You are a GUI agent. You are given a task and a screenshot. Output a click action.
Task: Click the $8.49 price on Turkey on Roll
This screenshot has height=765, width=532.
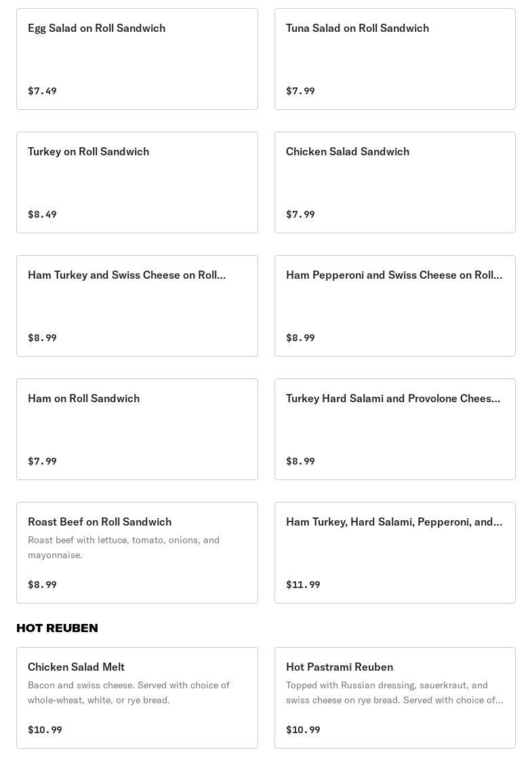click(x=42, y=214)
